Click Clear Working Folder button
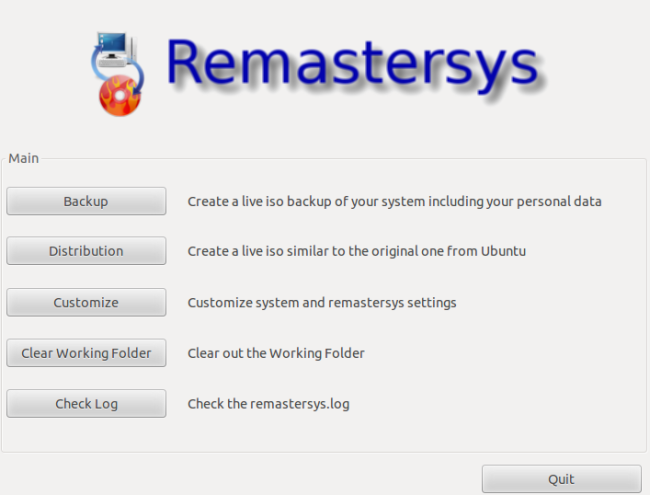Screen dimensions: 650x495 point(86,353)
